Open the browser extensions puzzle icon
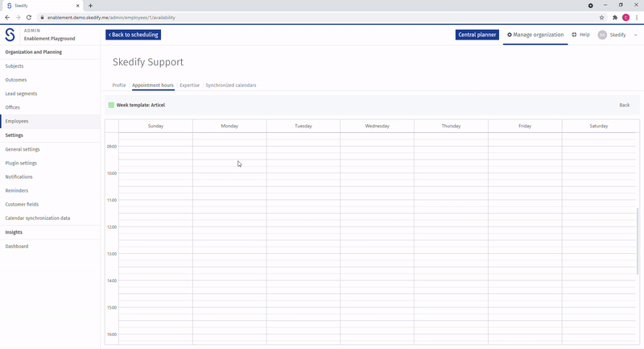The image size is (644, 349). tap(615, 18)
